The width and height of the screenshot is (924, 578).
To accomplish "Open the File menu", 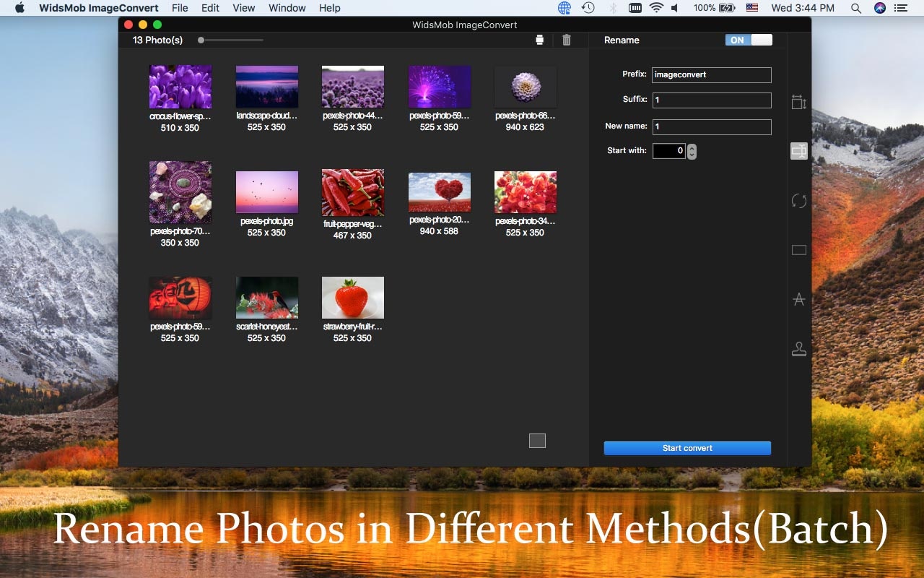I will pyautogui.click(x=179, y=8).
